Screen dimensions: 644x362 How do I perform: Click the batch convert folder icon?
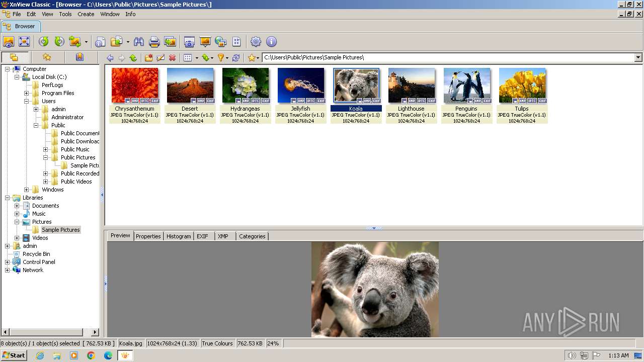point(117,42)
